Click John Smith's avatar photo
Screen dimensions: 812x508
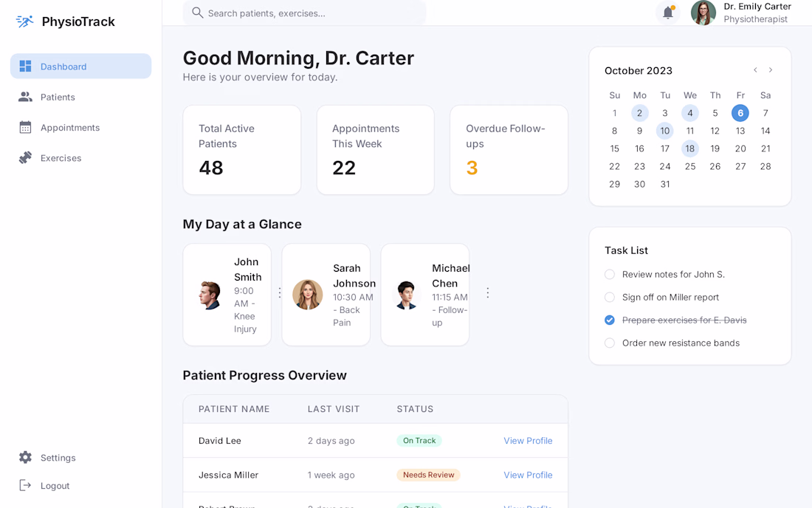[210, 295]
